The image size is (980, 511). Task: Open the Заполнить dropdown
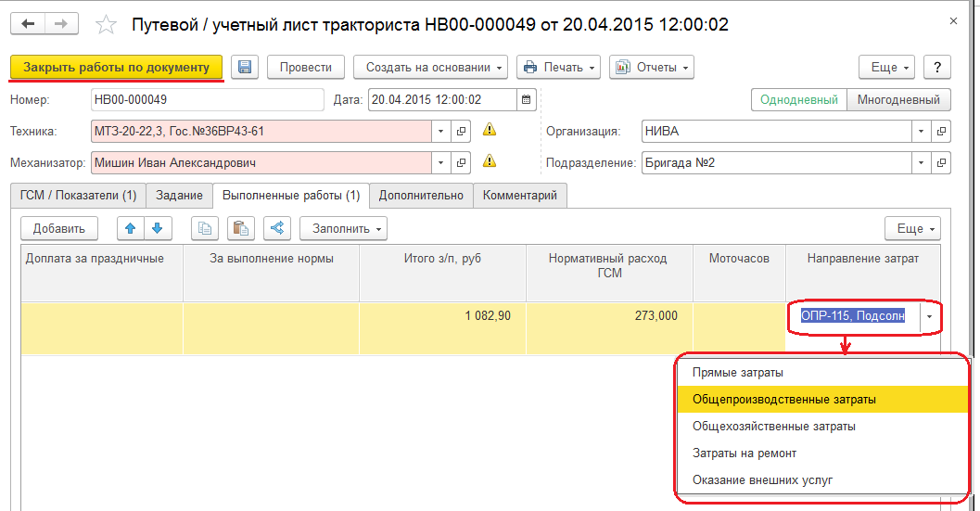point(343,228)
